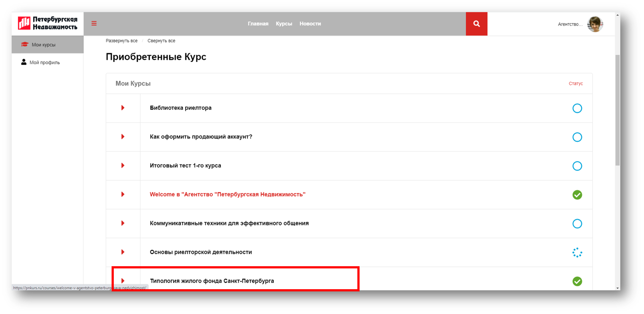The height and width of the screenshot is (314, 644).
Task: Open Коммуникативные техники для эффективного общения
Action: [229, 223]
